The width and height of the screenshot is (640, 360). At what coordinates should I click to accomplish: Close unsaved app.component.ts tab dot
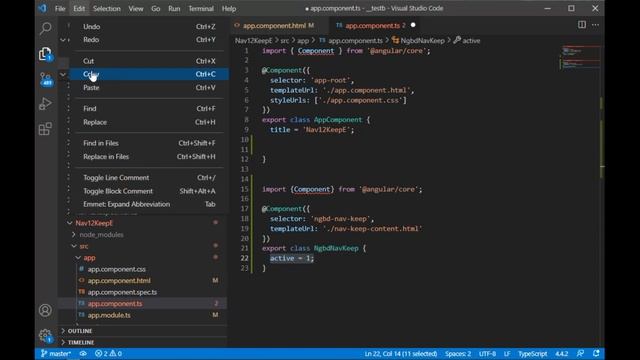pos(413,25)
